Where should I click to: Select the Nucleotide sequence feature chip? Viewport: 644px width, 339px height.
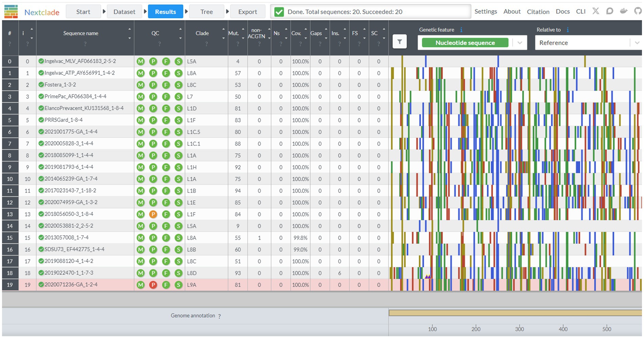[x=465, y=43]
